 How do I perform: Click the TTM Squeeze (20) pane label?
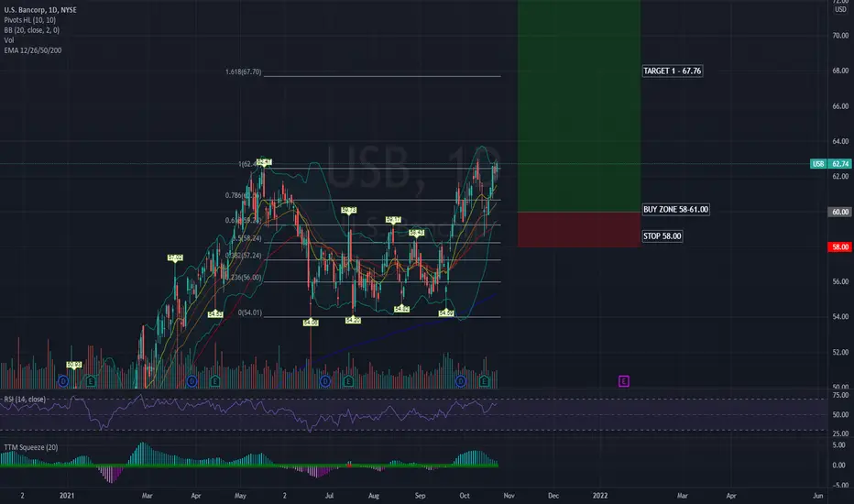click(30, 447)
